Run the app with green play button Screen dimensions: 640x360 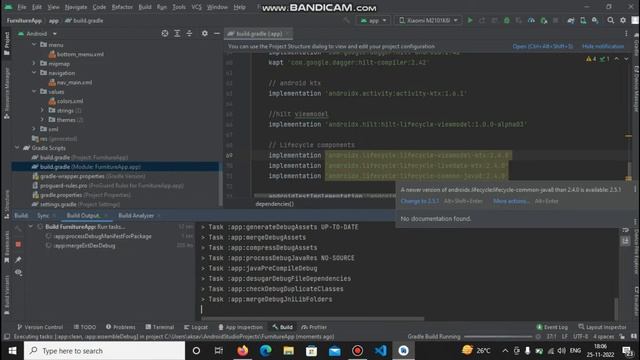coord(470,20)
